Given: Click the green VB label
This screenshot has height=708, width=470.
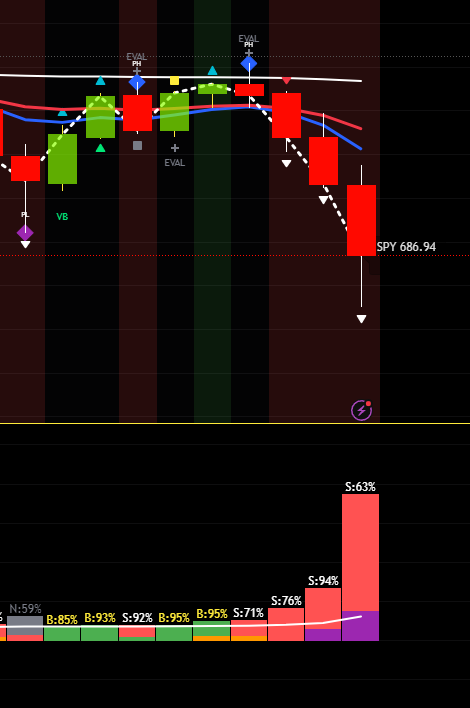Looking at the screenshot, I should 62,217.
